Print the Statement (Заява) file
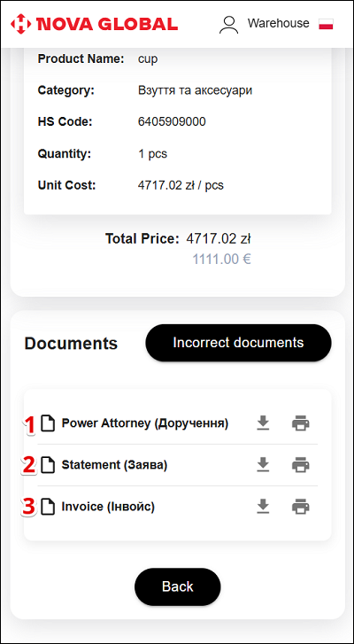The height and width of the screenshot is (644, 354). (301, 465)
